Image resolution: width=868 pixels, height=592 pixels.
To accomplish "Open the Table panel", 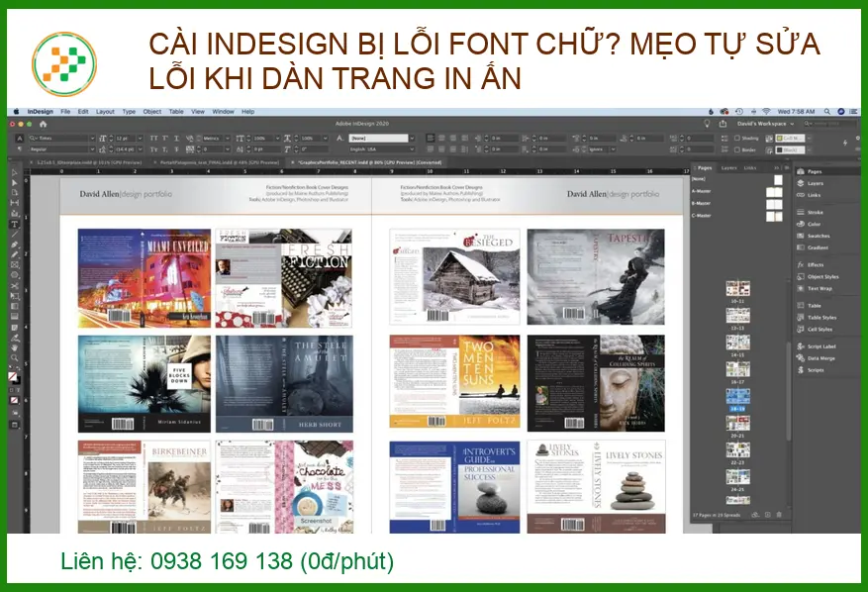I will [810, 306].
